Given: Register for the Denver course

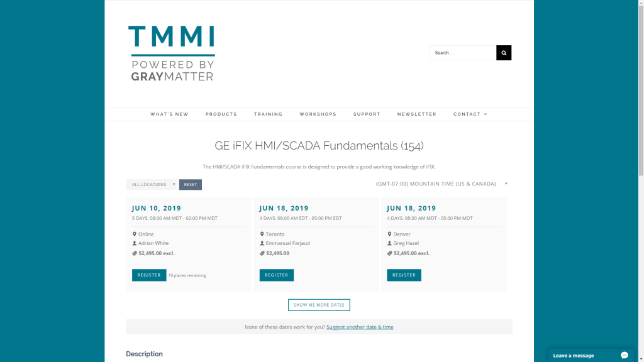Looking at the screenshot, I should [404, 275].
